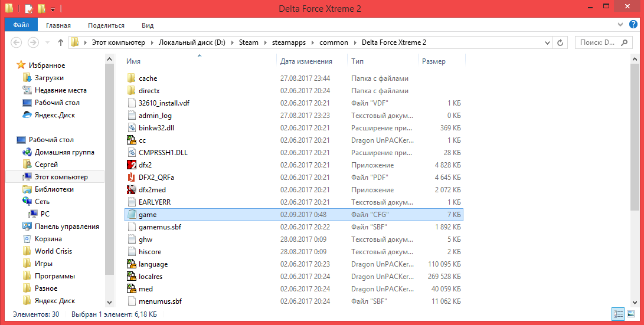The width and height of the screenshot is (644, 325).
Task: Open the Главная ribbon tab
Action: [58, 25]
